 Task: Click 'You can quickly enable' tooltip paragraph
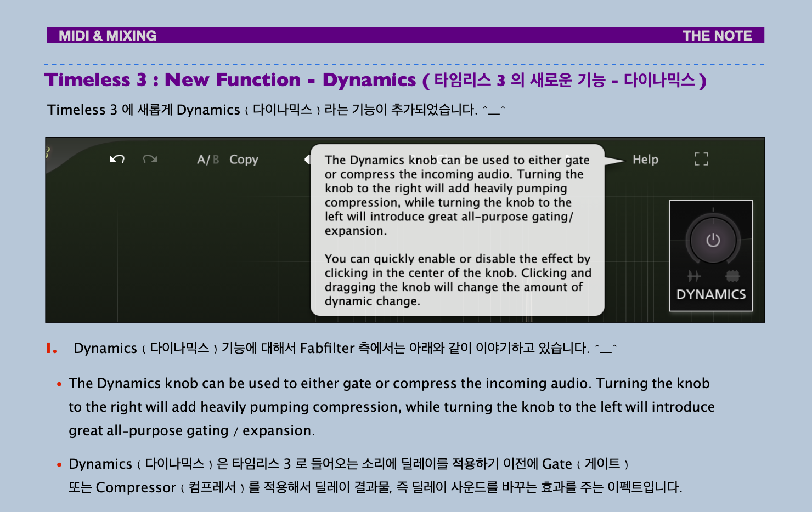458,280
